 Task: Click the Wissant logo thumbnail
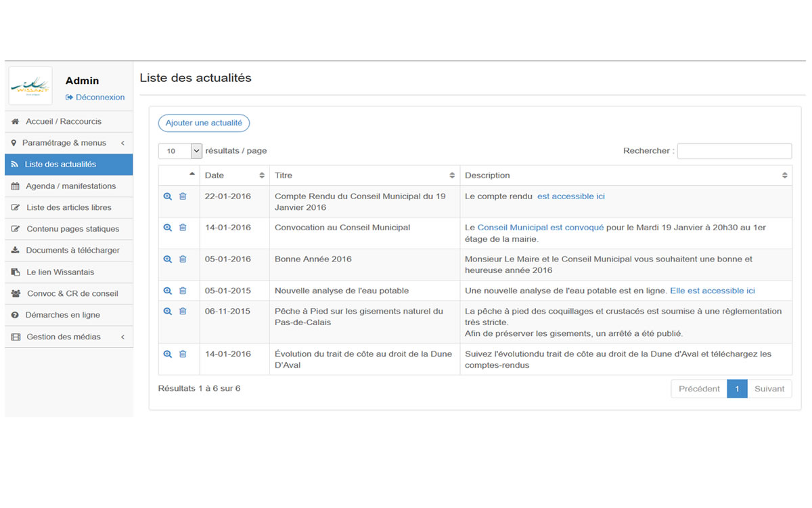[x=30, y=86]
